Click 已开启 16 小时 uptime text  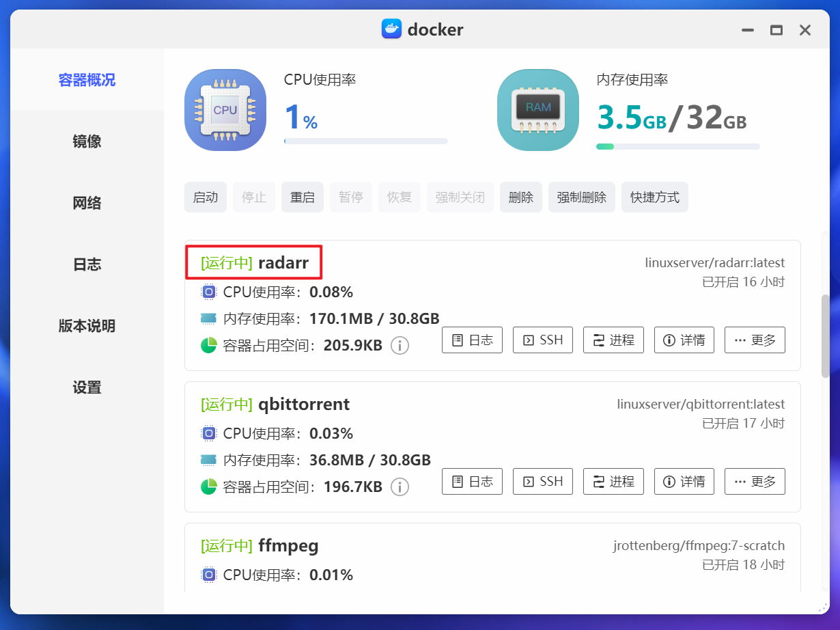(744, 282)
